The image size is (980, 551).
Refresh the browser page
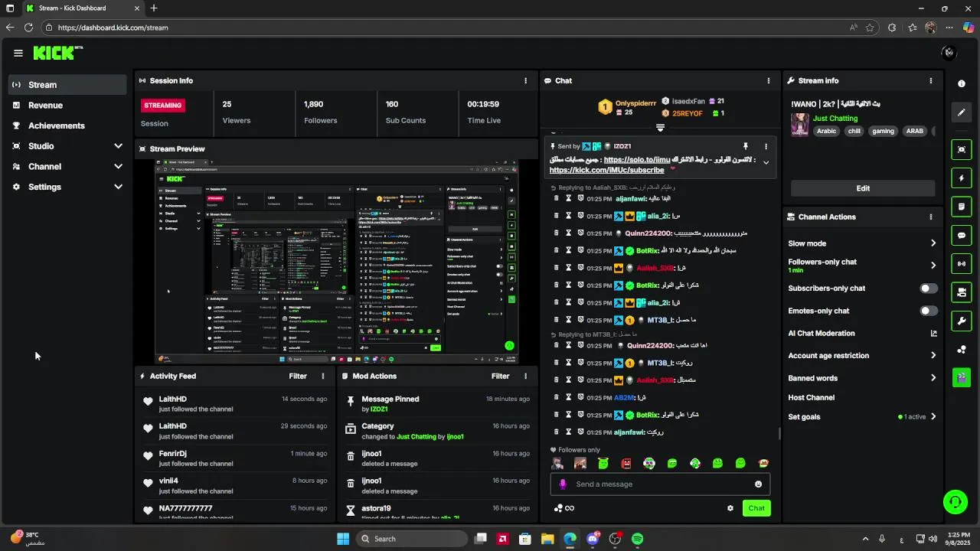point(28,28)
